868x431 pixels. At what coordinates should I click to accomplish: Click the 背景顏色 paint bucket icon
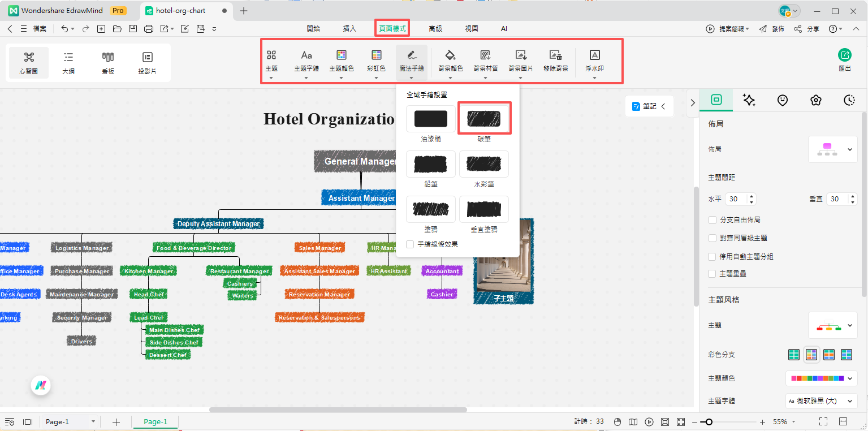450,55
